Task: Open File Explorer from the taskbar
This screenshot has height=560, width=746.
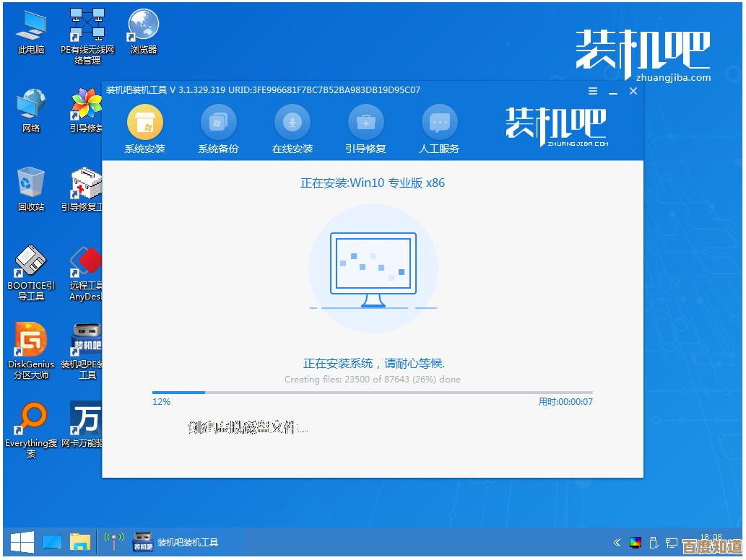Action: tap(80, 542)
